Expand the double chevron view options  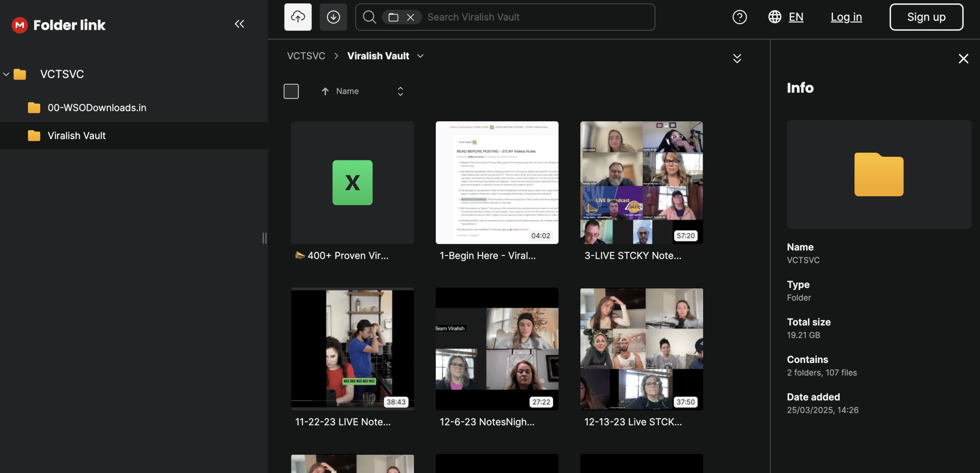[737, 59]
